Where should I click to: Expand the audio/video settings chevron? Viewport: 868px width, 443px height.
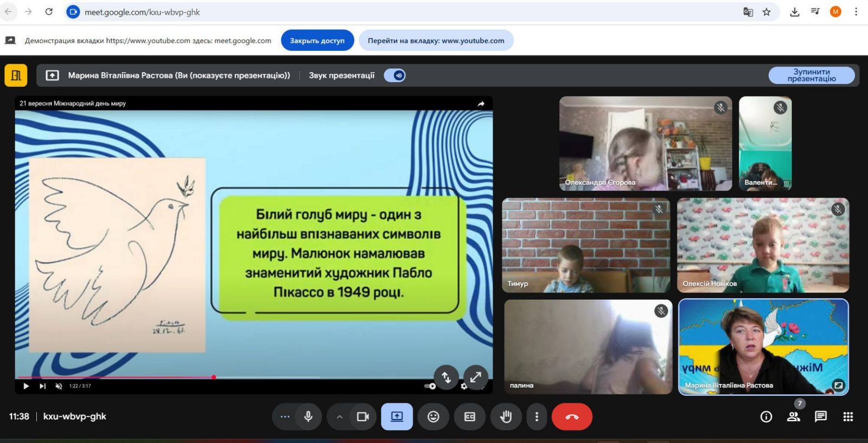(340, 416)
